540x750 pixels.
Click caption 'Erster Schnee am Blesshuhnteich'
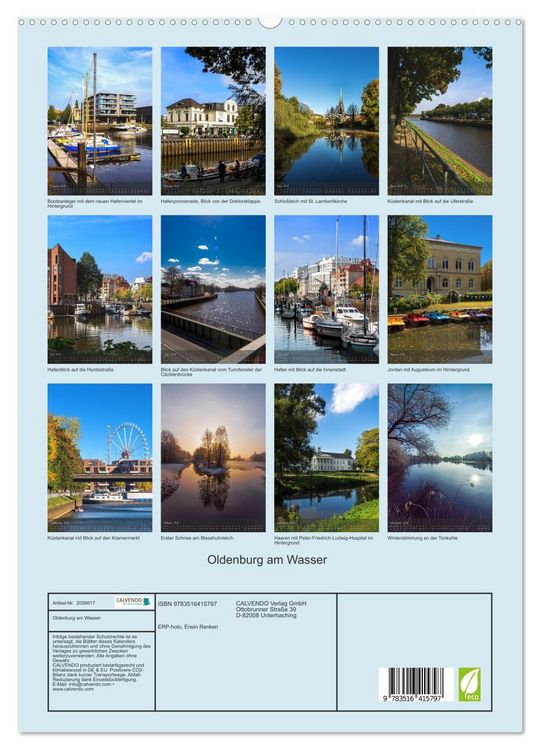tap(197, 538)
